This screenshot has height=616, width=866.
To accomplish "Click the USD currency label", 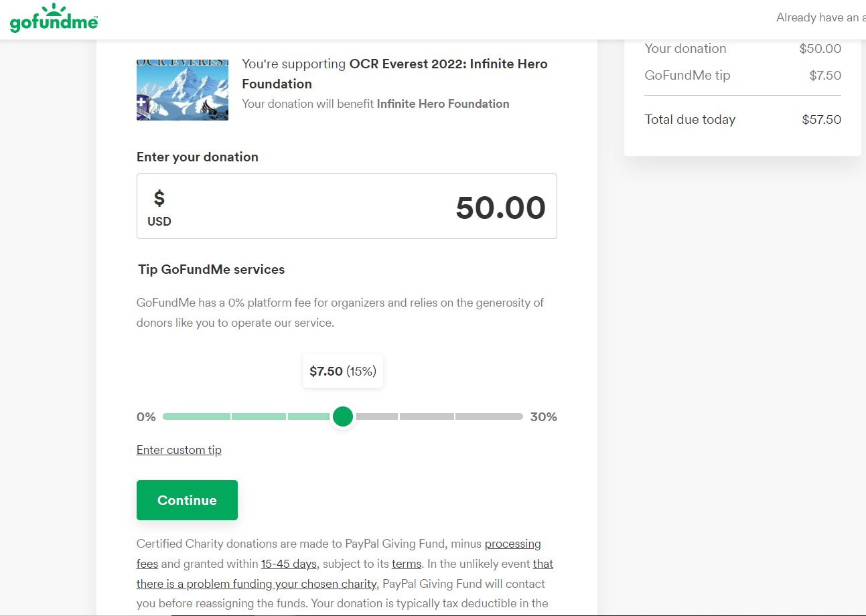I will click(159, 221).
